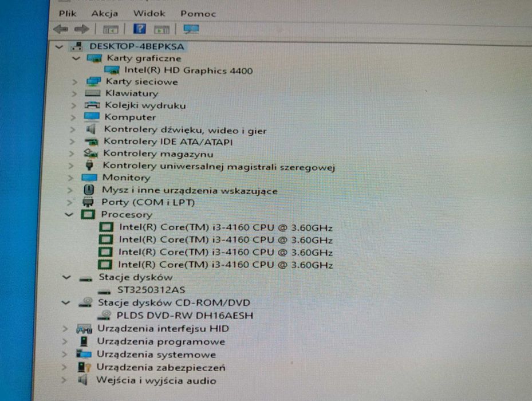The width and height of the screenshot is (532, 401).
Task: Expand Urządzenia interfejsu HID category
Action: [65, 329]
